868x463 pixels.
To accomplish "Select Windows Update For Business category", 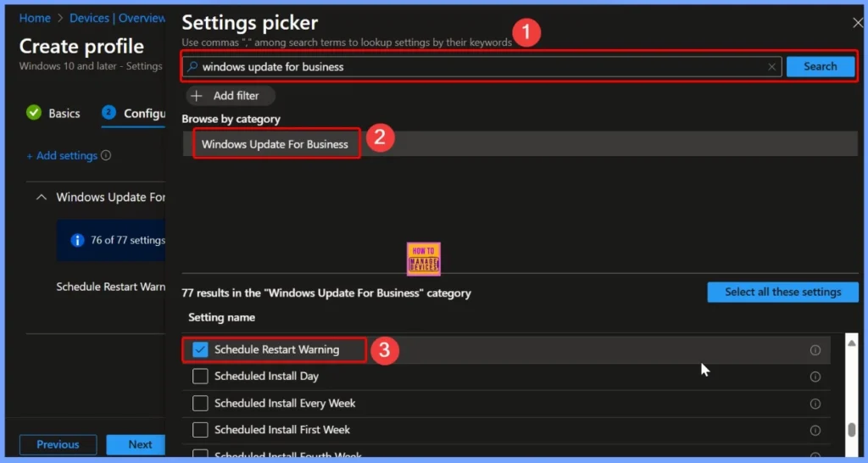I will pyautogui.click(x=275, y=144).
